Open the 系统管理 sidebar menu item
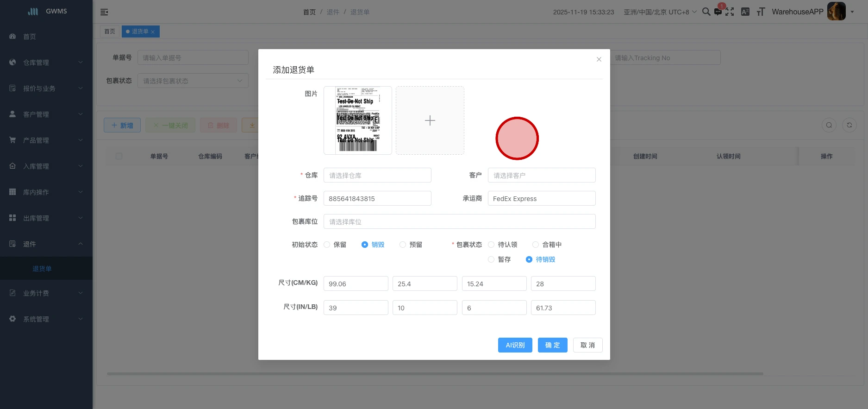 click(46, 319)
